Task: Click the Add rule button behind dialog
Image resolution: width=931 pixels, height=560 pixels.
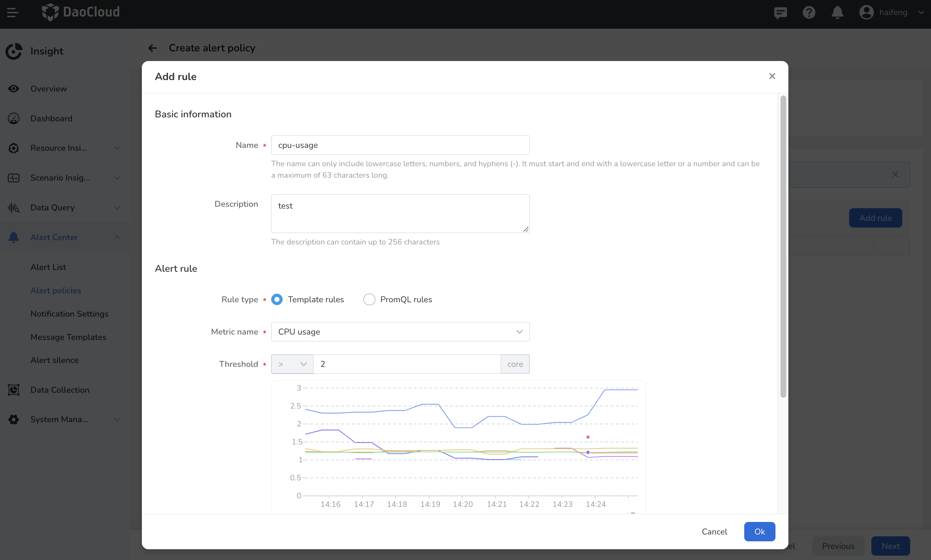Action: coord(875,218)
